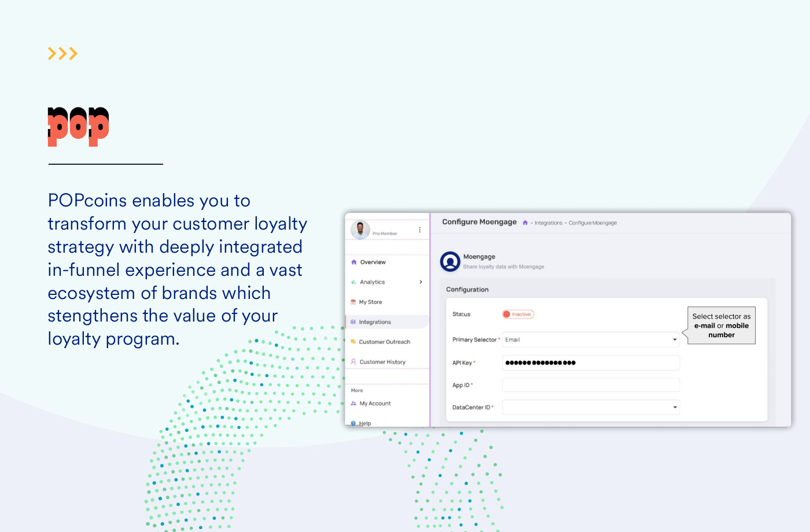Click the Status field label
Viewport: 810px width, 532px height.
click(x=461, y=314)
